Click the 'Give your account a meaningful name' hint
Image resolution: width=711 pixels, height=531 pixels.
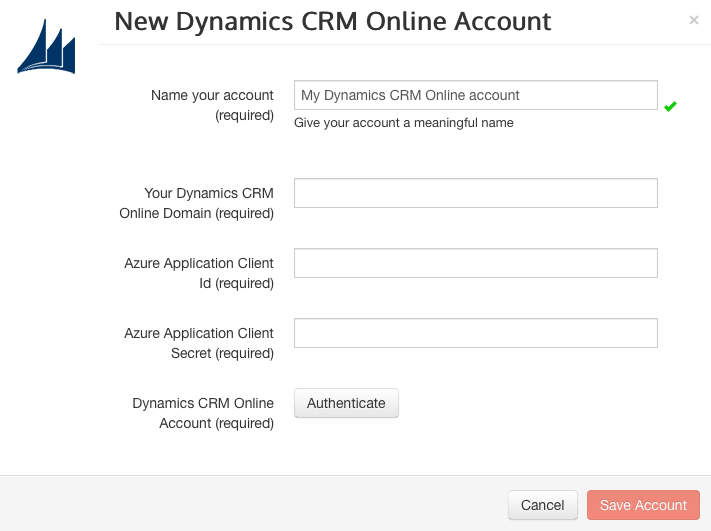[404, 123]
